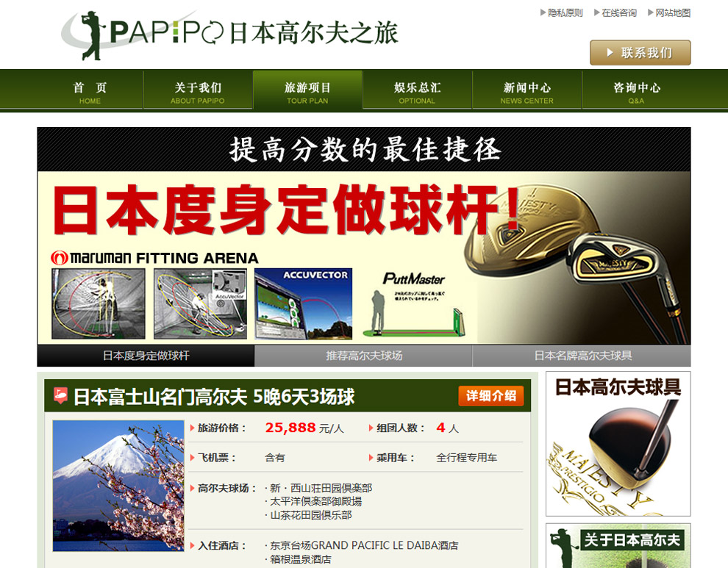Click the red arrow beside 高尔夫球场

click(x=192, y=488)
